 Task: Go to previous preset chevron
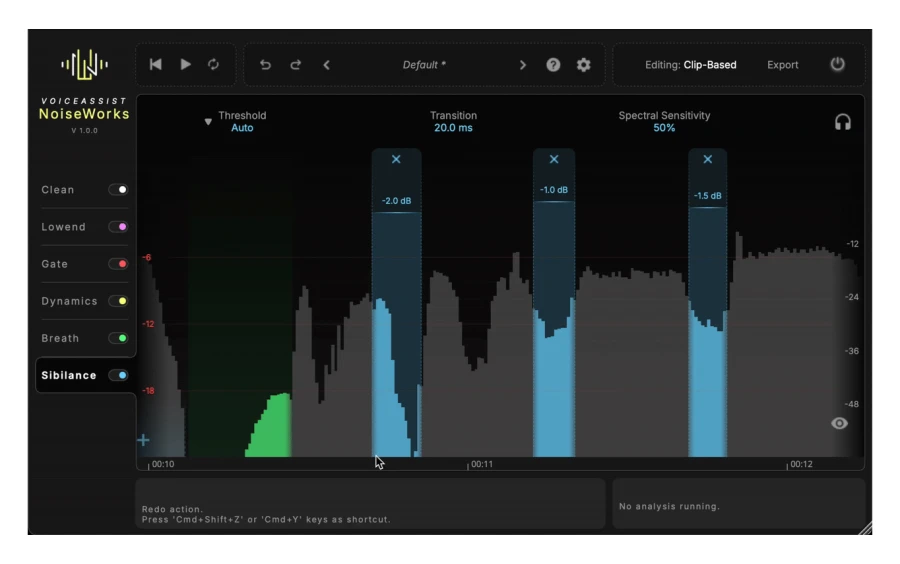[327, 65]
